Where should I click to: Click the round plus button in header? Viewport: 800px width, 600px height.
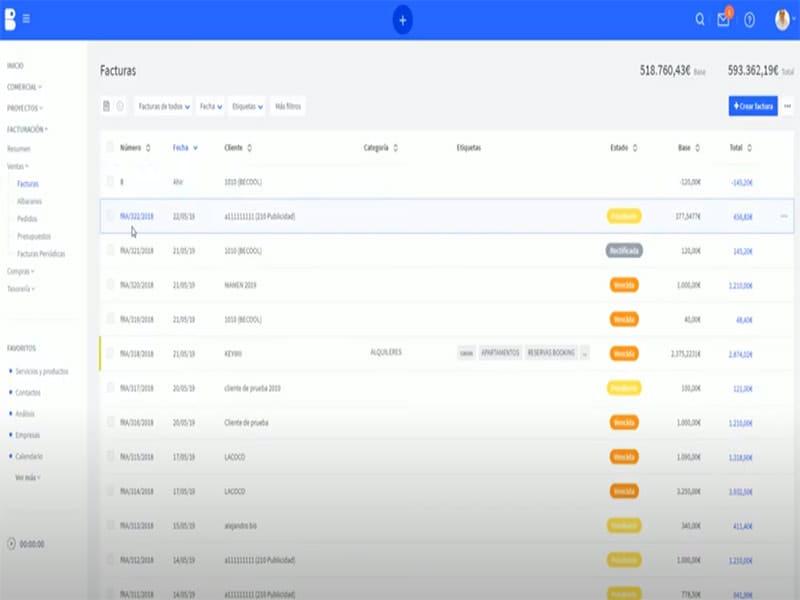403,20
